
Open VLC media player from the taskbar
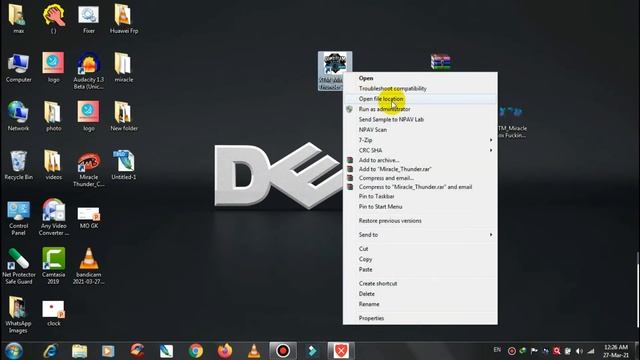253,351
